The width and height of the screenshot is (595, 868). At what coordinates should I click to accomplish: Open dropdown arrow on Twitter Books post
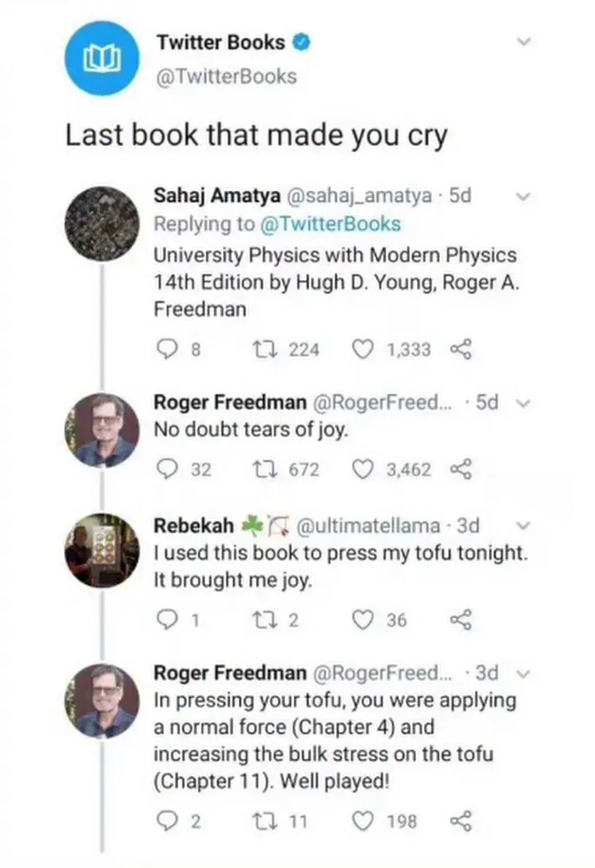pos(522,42)
